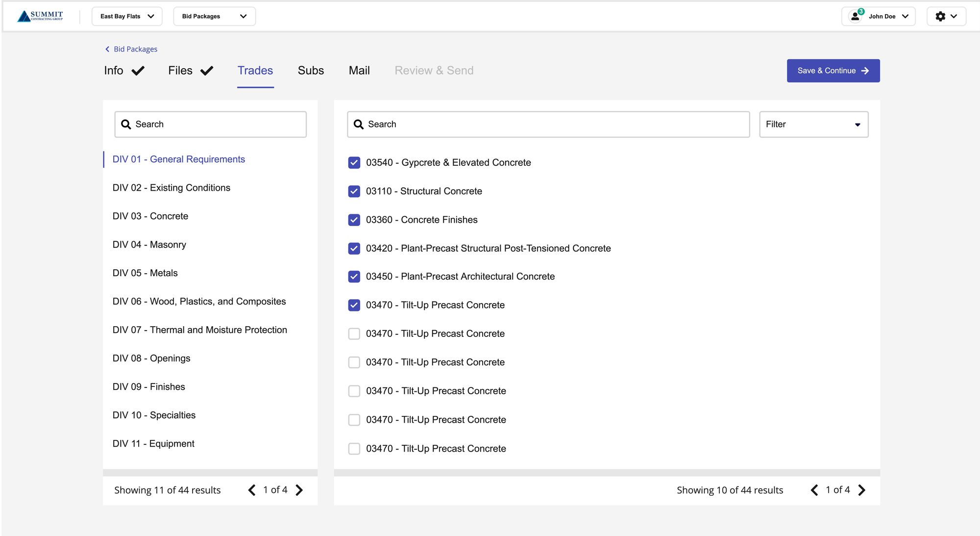Click the settings gear icon
This screenshot has width=980, height=536.
940,16
